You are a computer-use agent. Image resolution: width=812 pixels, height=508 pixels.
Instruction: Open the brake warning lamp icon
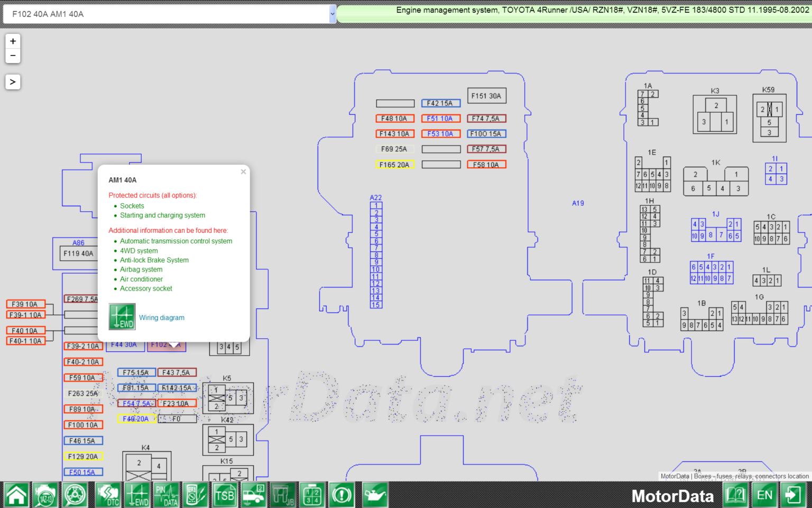(x=342, y=495)
